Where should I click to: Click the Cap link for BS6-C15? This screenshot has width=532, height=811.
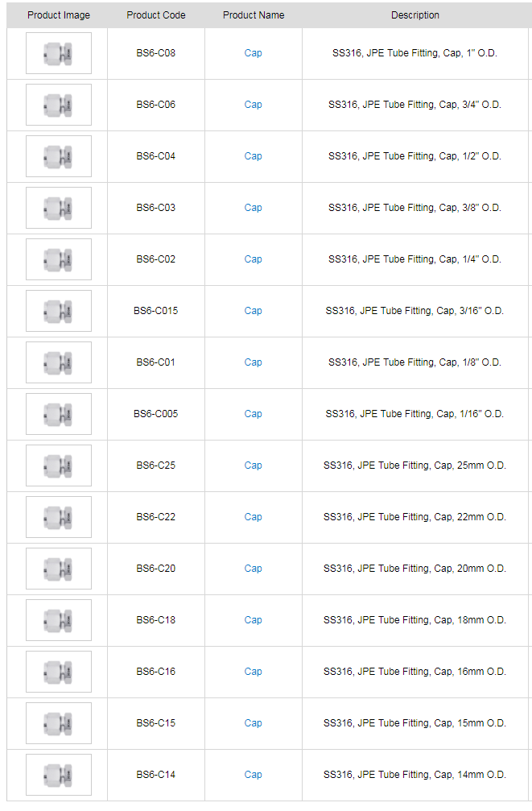(253, 723)
